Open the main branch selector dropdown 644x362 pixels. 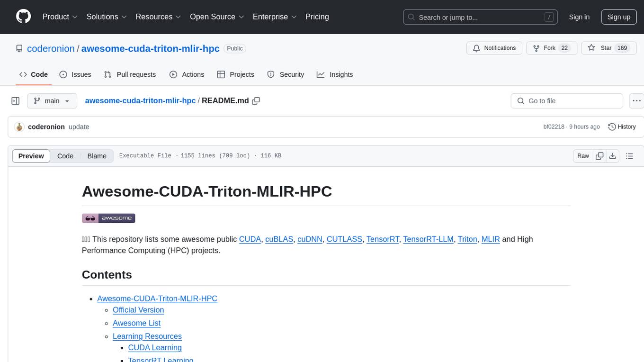(52, 101)
